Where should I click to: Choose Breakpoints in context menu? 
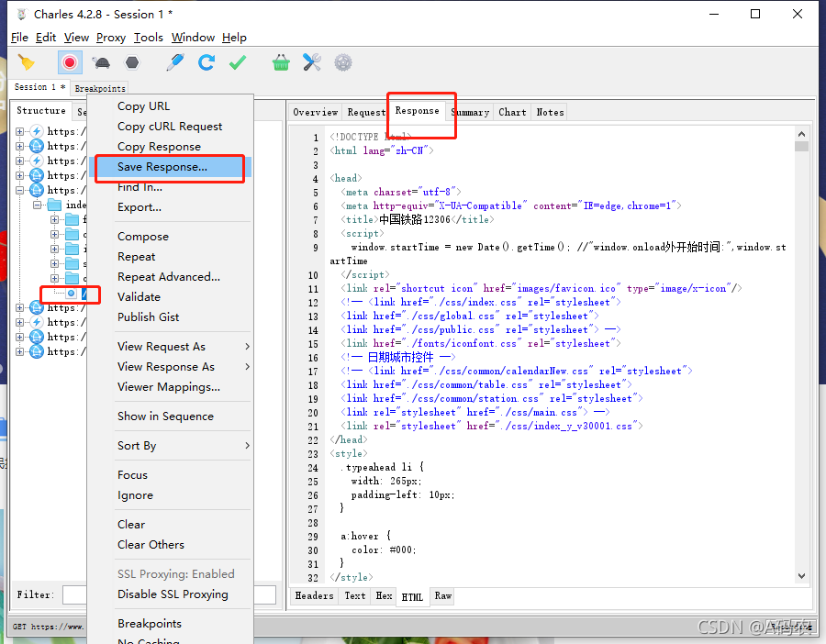tap(169, 624)
